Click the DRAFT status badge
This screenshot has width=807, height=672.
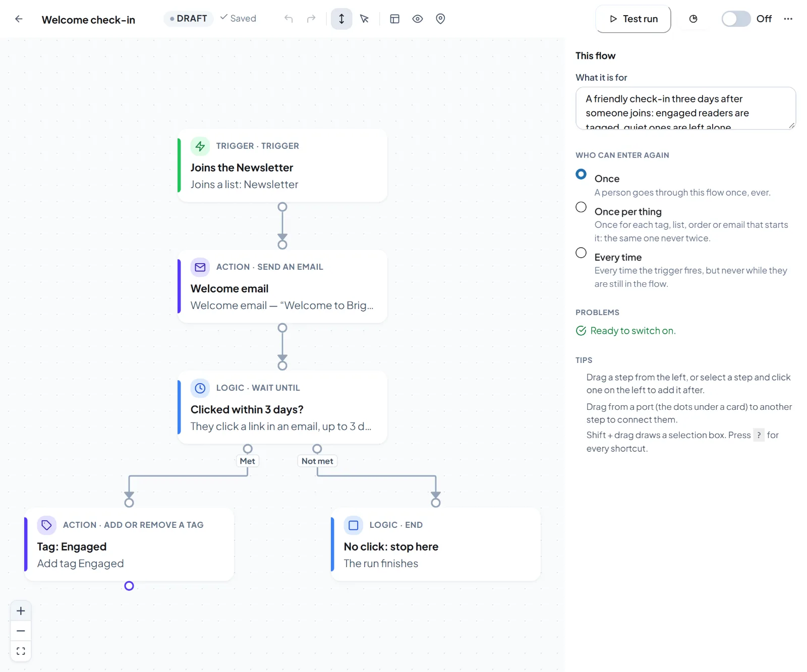pos(188,19)
